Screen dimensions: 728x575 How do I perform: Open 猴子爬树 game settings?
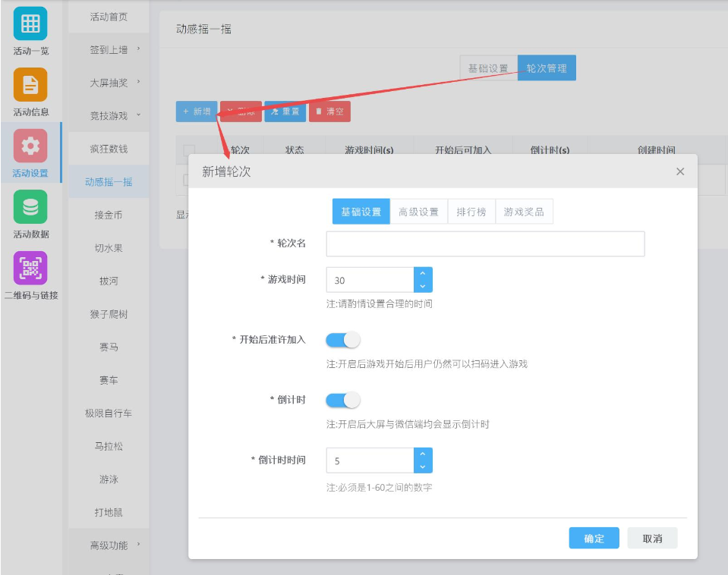click(x=109, y=314)
